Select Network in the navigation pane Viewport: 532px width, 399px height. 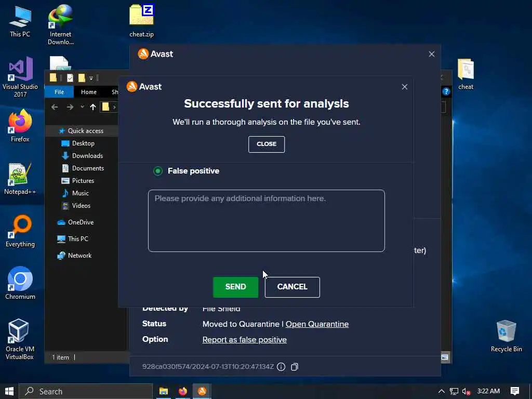pos(79,256)
